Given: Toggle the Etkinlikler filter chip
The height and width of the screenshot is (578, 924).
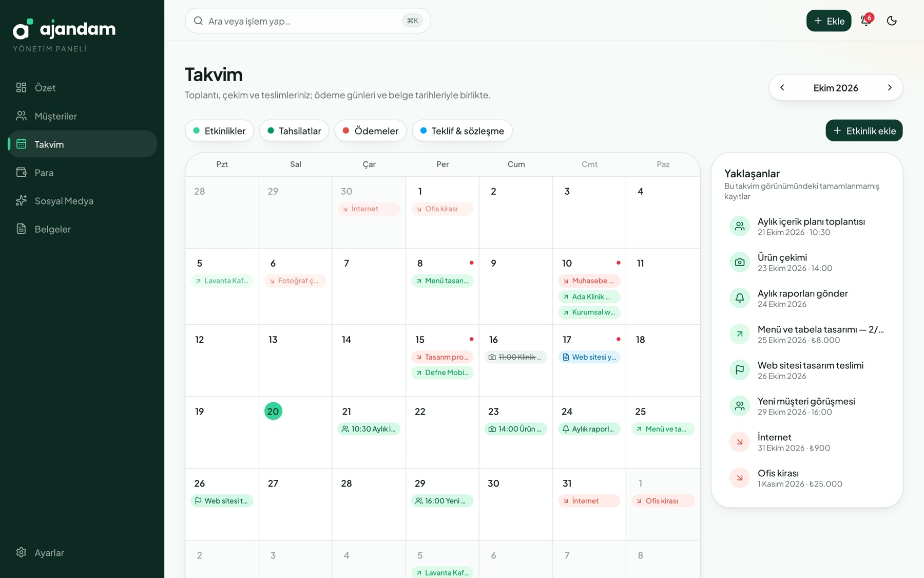Looking at the screenshot, I should click(219, 130).
